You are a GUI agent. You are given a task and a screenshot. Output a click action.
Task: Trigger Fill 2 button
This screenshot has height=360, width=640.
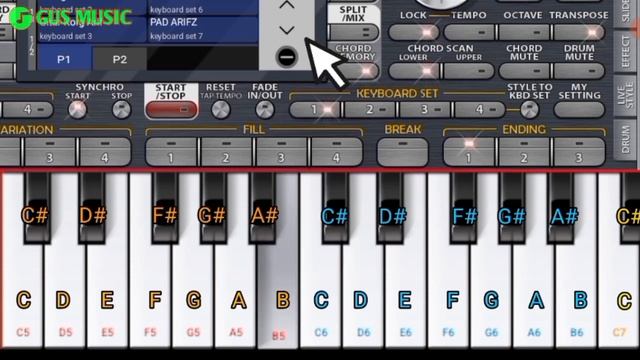(227, 151)
